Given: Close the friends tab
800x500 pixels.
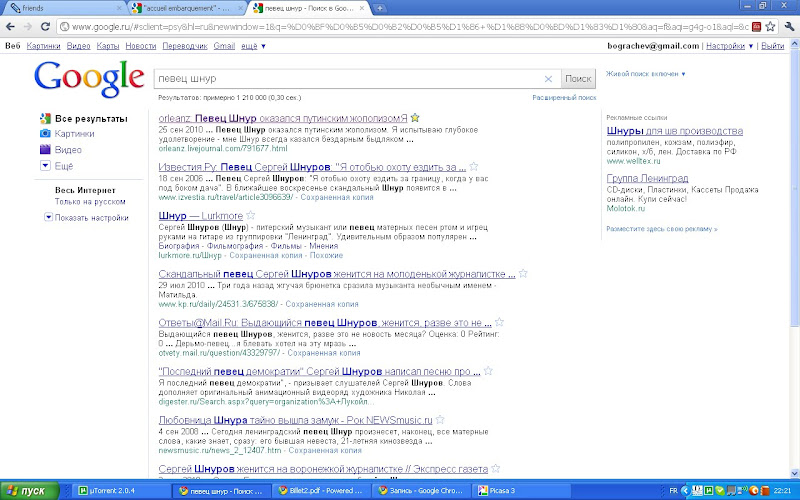Looking at the screenshot, I should [x=119, y=8].
